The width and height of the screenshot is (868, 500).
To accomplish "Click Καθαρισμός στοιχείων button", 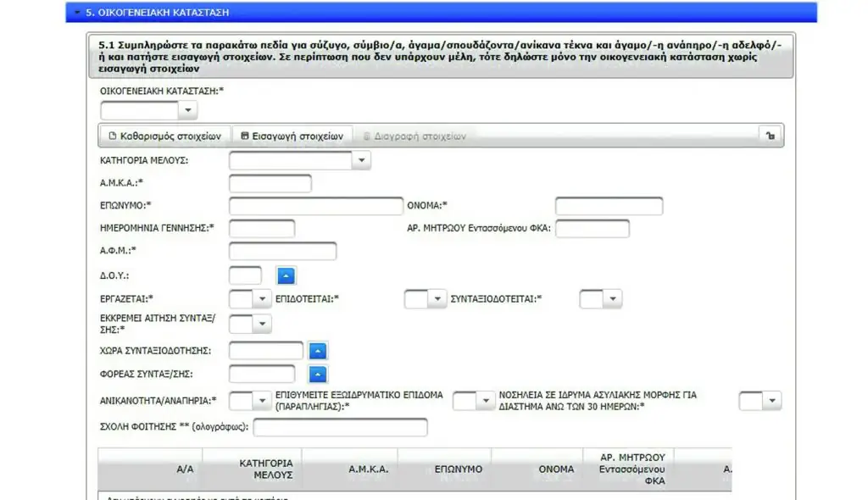I will (x=165, y=136).
